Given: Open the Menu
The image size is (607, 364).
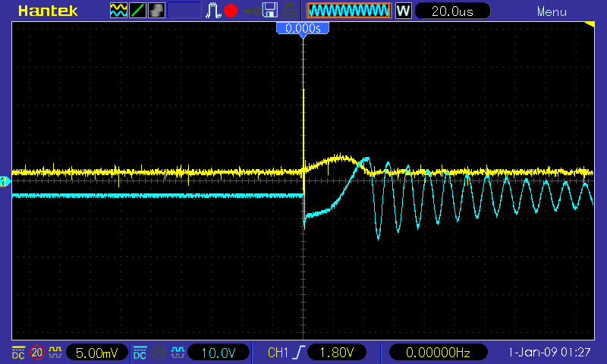Looking at the screenshot, I should [552, 12].
